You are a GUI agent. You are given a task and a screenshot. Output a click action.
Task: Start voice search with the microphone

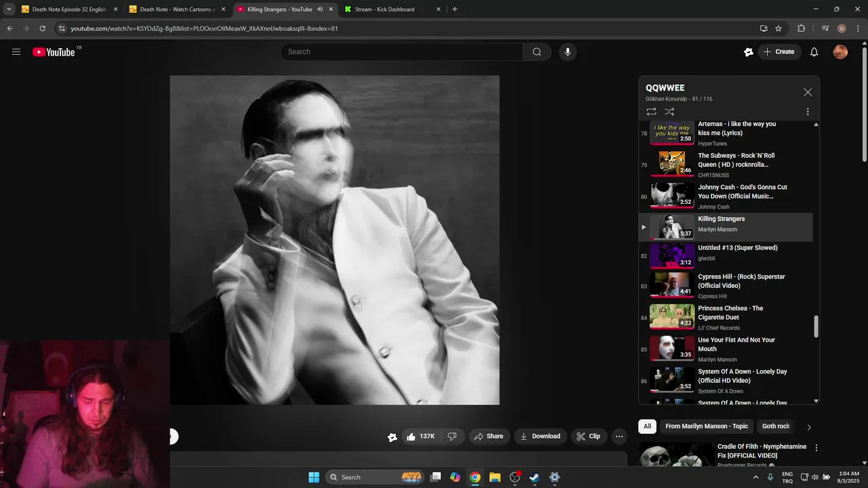568,52
